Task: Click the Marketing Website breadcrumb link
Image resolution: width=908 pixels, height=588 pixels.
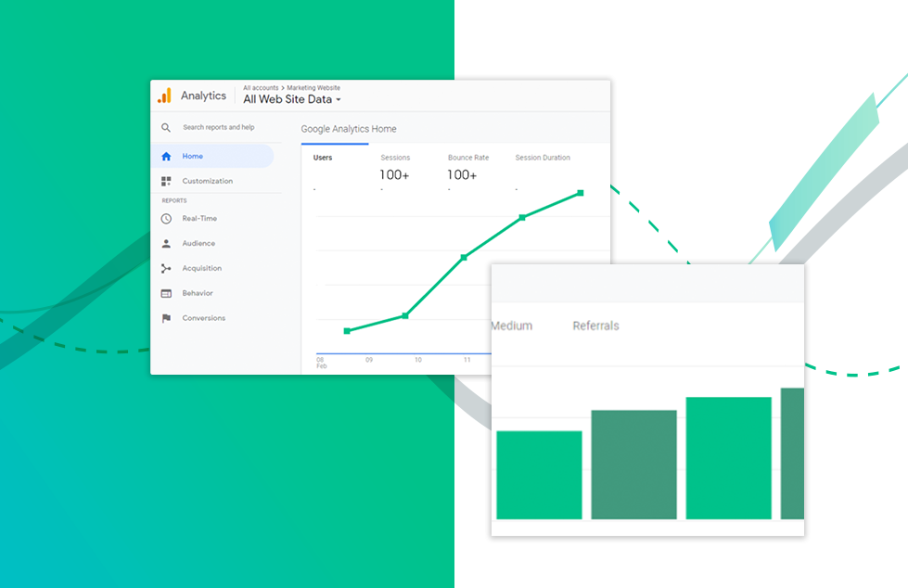Action: point(313,88)
